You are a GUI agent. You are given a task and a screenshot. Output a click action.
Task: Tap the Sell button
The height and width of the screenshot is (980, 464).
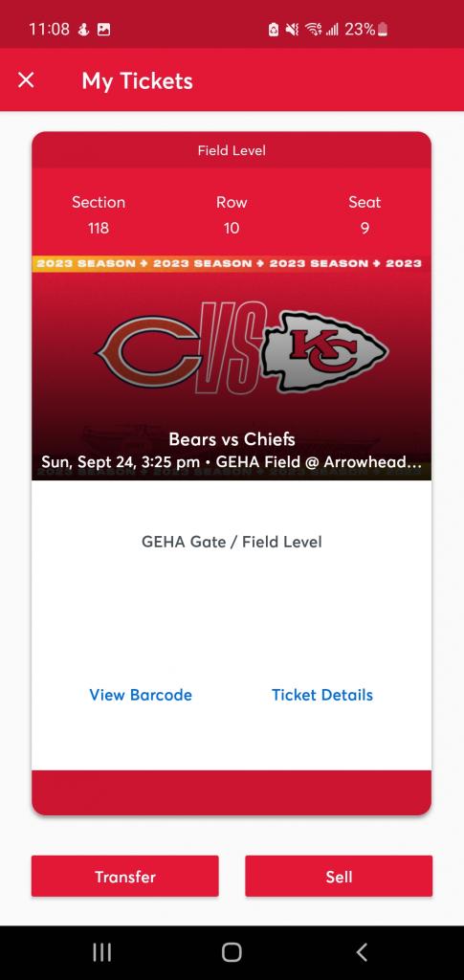[x=339, y=877]
